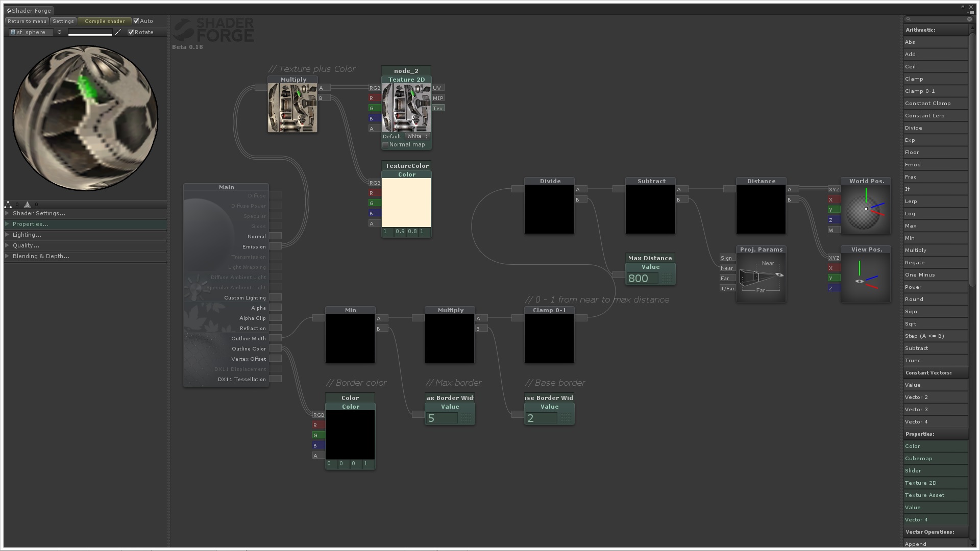The image size is (980, 551).
Task: Select the Shader Forge window tab
Action: (29, 11)
